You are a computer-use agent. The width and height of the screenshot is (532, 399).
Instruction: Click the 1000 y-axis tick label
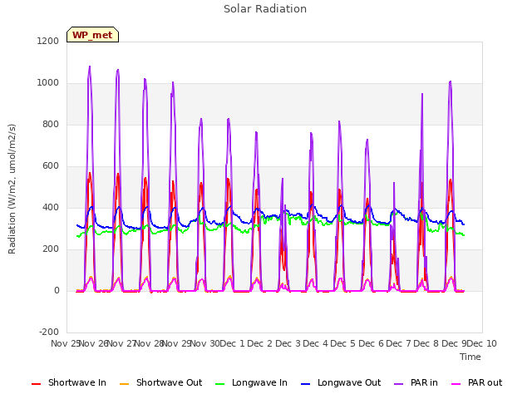(x=48, y=83)
